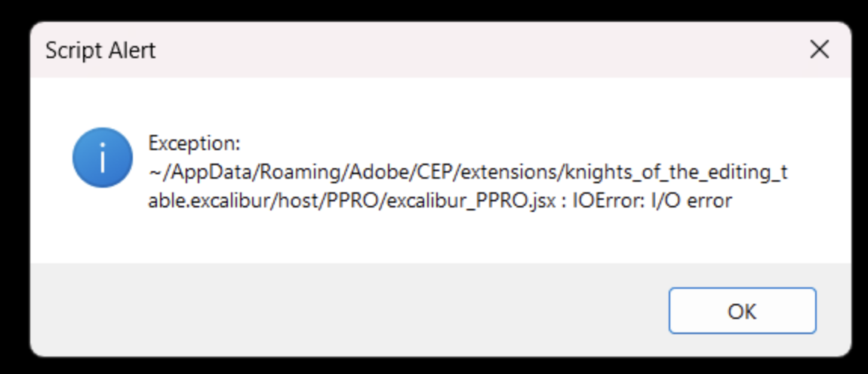Dismiss the alert by clicking OK
Image resolution: width=868 pixels, height=374 pixels.
click(x=742, y=311)
